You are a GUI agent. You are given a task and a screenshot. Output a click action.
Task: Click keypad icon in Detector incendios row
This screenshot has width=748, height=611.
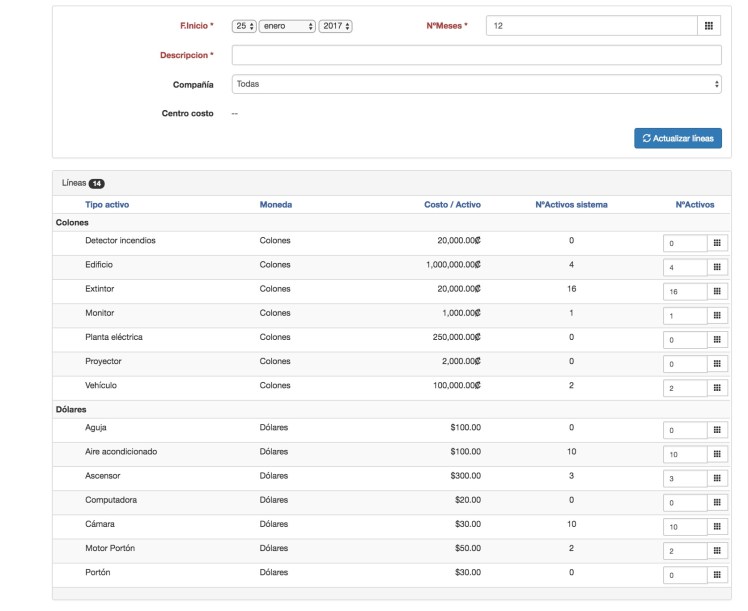pyautogui.click(x=718, y=243)
